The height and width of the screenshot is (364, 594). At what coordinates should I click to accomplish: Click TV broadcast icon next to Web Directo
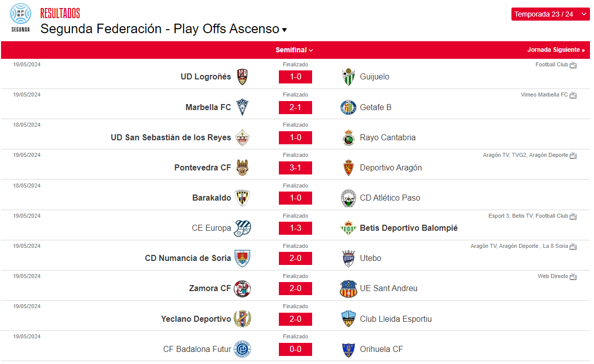click(573, 277)
